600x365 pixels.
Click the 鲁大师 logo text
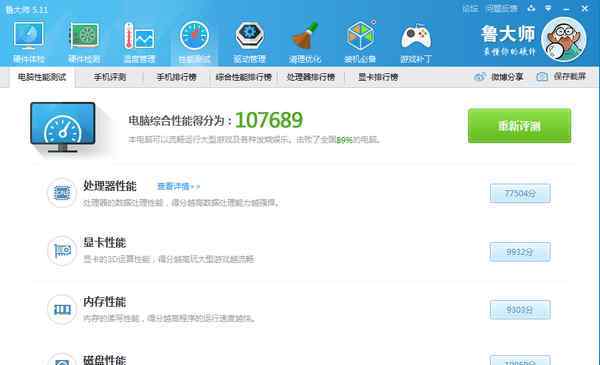coord(508,34)
